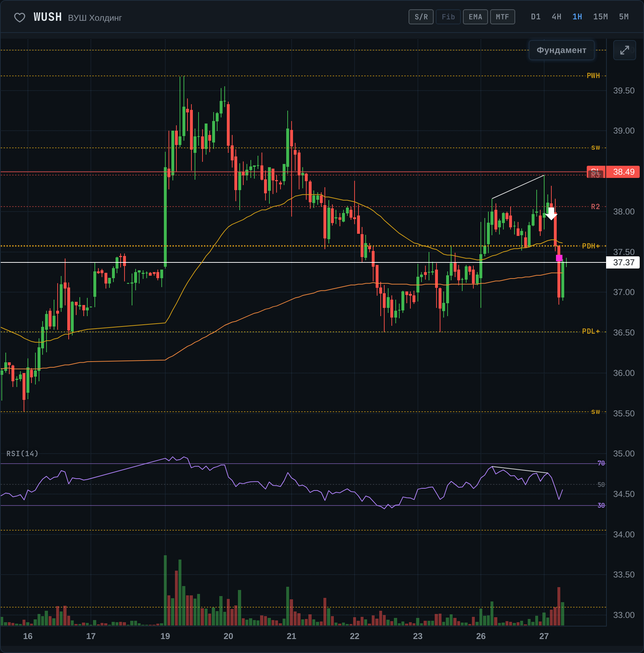644x653 pixels.
Task: Click the PWH level label
Action: coord(593,76)
